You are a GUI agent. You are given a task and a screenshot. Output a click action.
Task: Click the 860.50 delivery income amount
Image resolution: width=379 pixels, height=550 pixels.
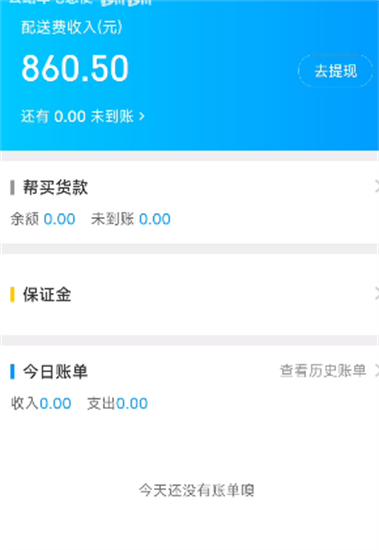click(75, 68)
